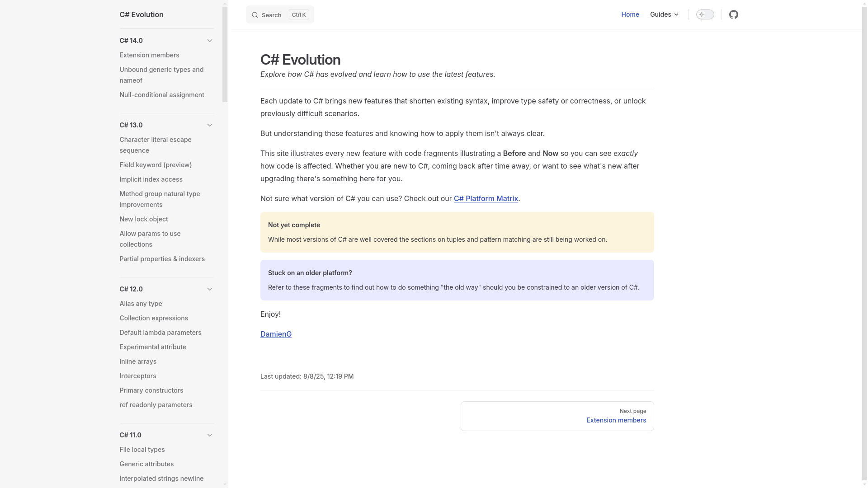Collapse the C# 13.0 section chevron
Screen dimensions: 868x488
tap(210, 125)
